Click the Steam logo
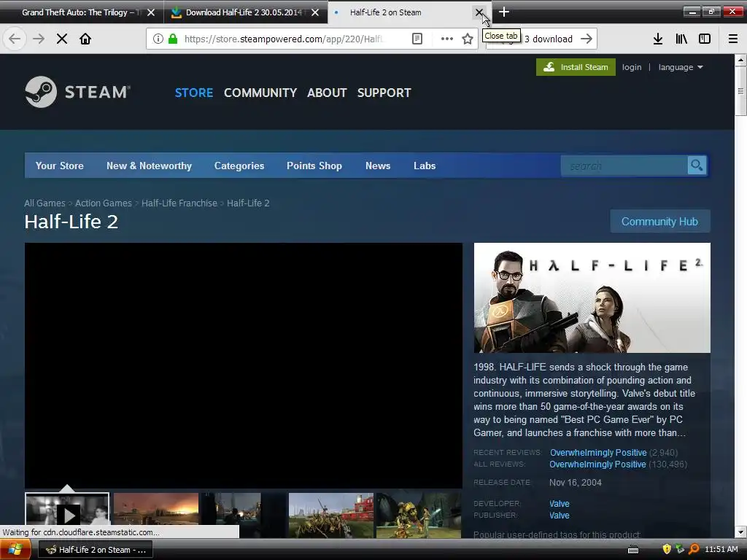747x560 pixels. pos(77,92)
